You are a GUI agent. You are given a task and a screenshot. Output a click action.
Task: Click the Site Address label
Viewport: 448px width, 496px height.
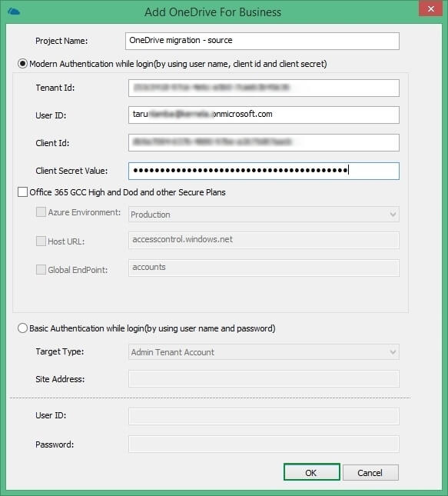pos(60,379)
